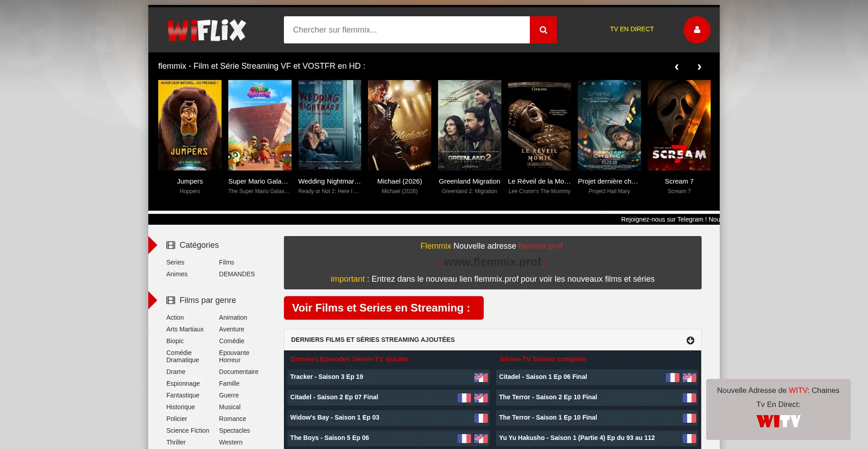The height and width of the screenshot is (449, 868).
Task: Open Le Réveil de la Momie poster
Action: click(539, 125)
